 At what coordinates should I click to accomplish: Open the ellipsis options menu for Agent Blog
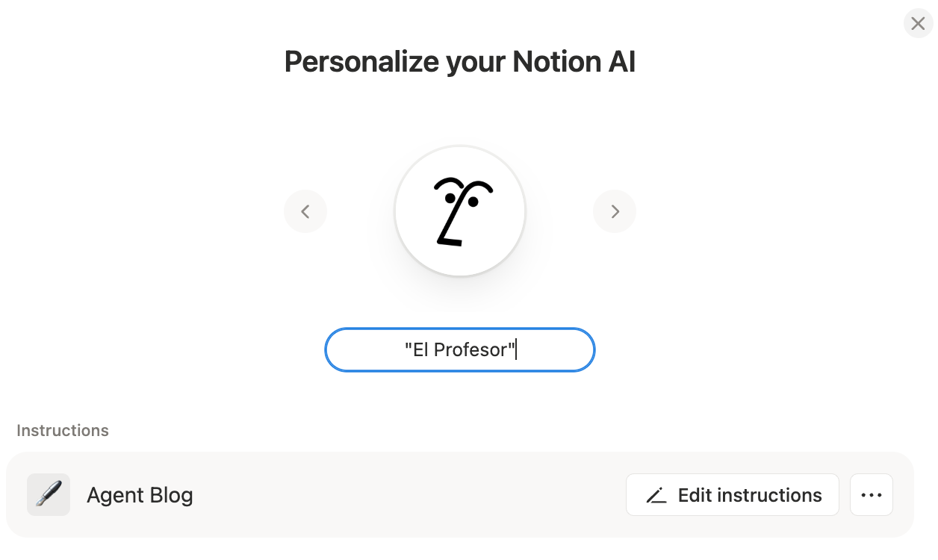871,494
